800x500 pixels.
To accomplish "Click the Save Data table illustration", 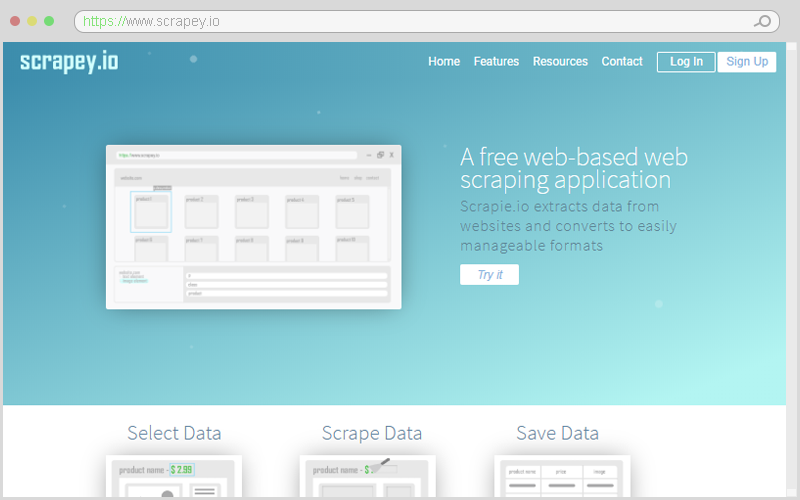I will click(x=561, y=476).
